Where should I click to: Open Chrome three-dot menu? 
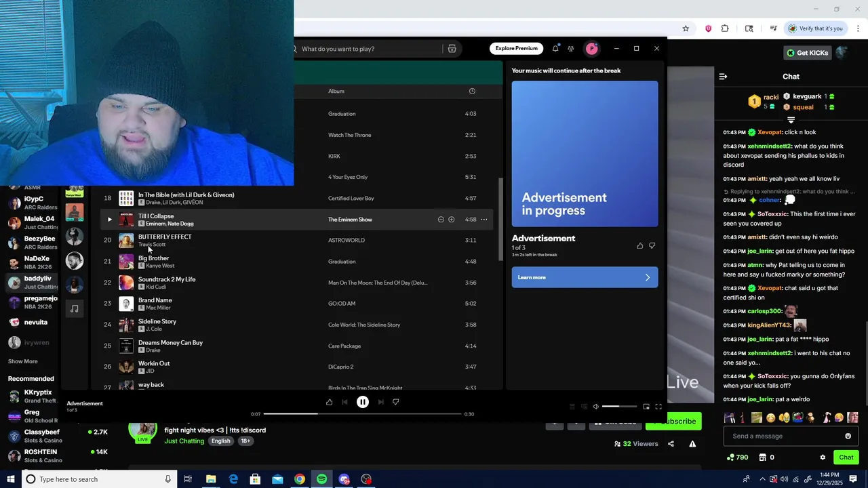coord(859,28)
